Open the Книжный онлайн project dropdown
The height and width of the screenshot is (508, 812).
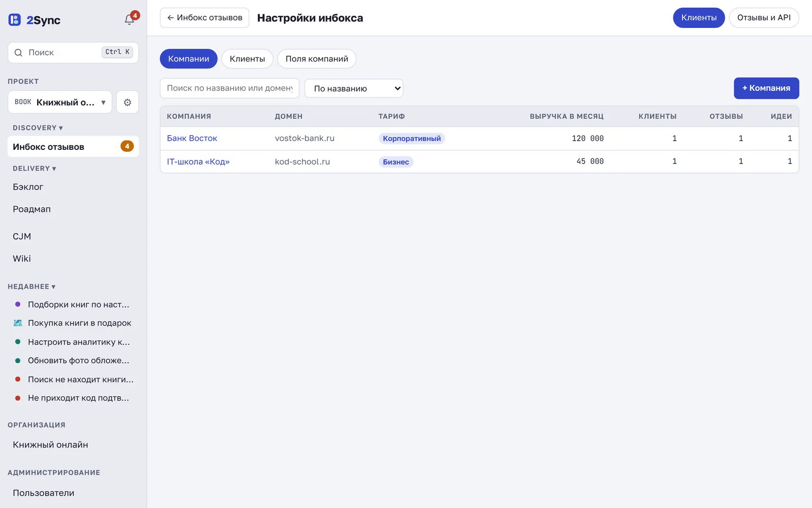pos(60,102)
